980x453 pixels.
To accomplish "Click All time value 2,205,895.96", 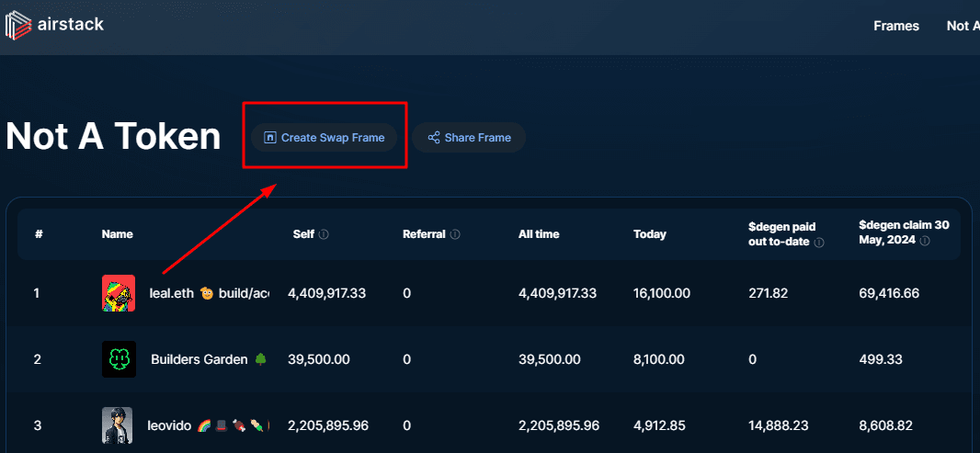I will tap(559, 425).
